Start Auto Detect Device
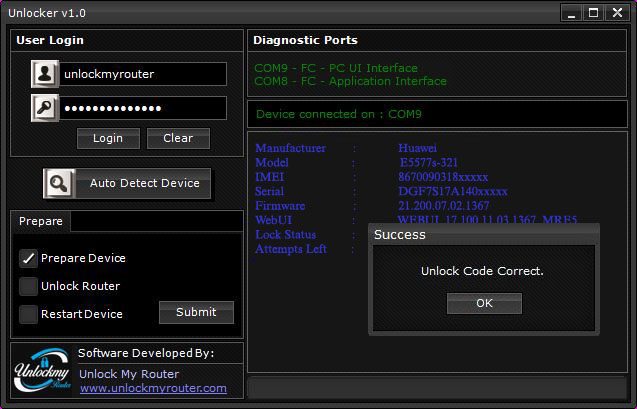Screen dimensions: 637x409 [127, 184]
